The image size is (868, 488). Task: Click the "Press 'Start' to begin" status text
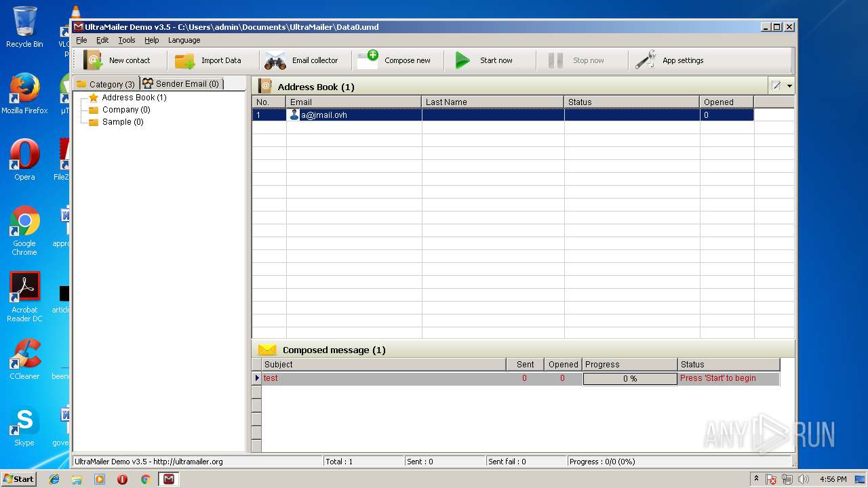point(717,378)
